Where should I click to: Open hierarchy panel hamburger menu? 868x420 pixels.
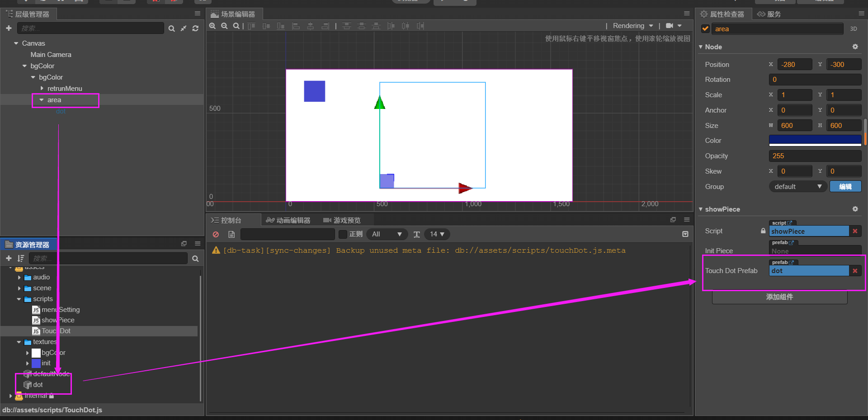198,14
